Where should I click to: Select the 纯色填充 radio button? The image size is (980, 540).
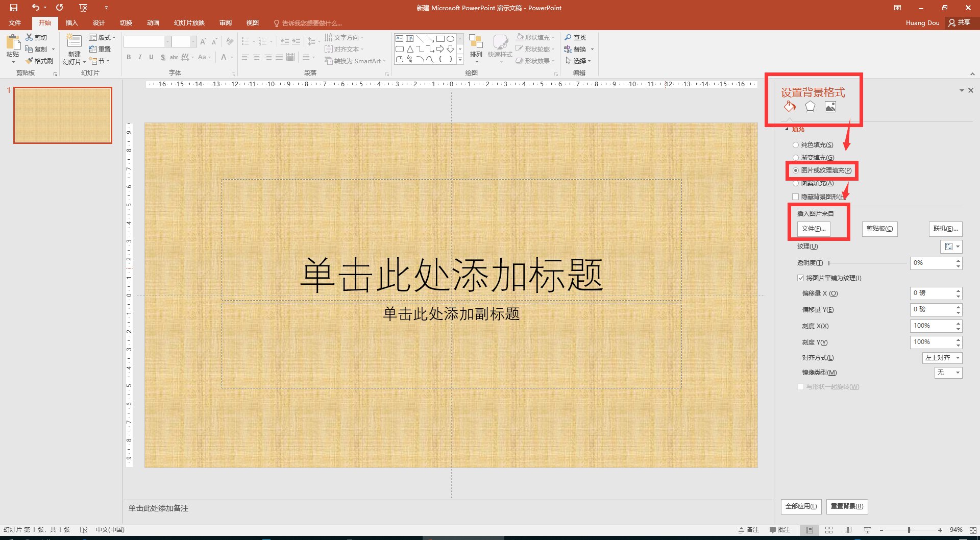[796, 144]
